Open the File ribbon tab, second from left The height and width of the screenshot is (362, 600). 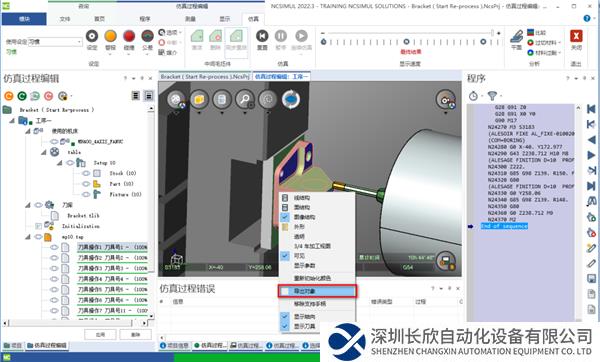coord(65,19)
